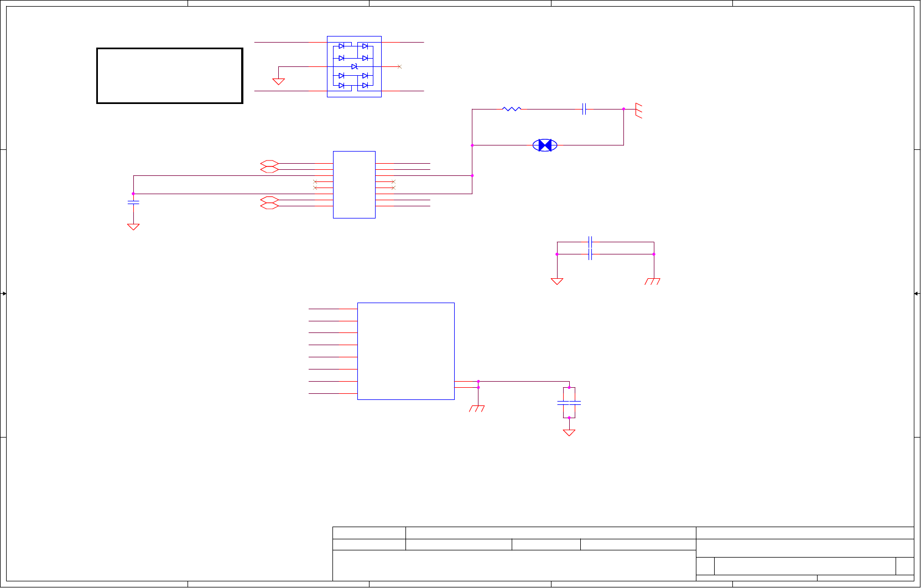Select the right capacitor of the pair beside the large IC
The height and width of the screenshot is (588, 921).
575,403
